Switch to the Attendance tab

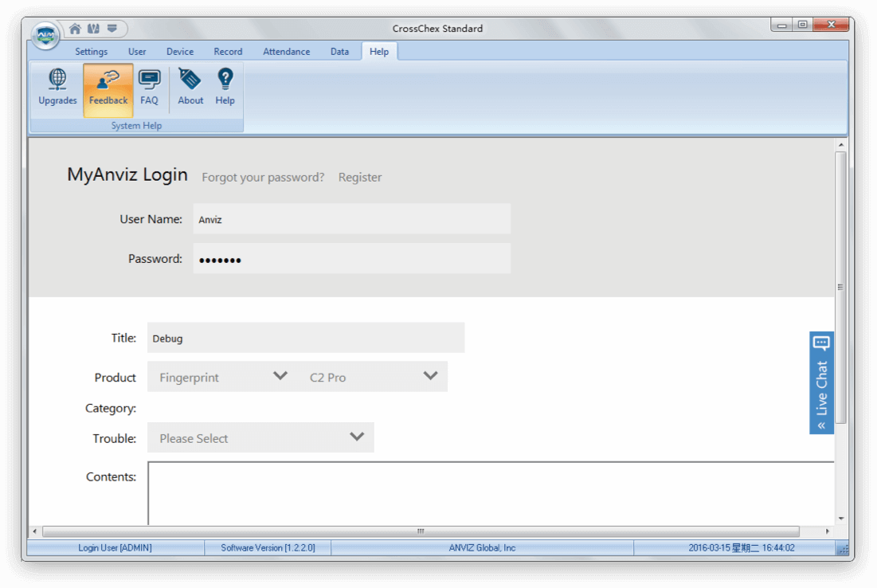pos(286,52)
